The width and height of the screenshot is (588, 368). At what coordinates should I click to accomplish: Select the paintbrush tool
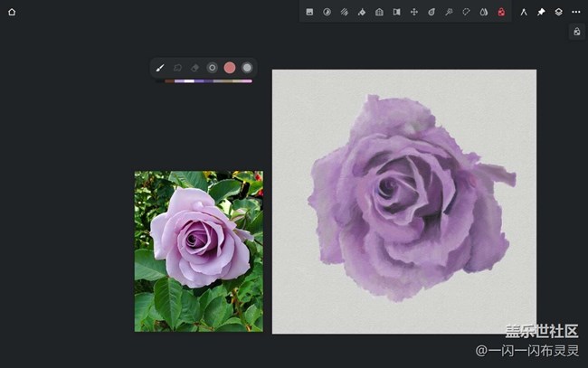(159, 68)
